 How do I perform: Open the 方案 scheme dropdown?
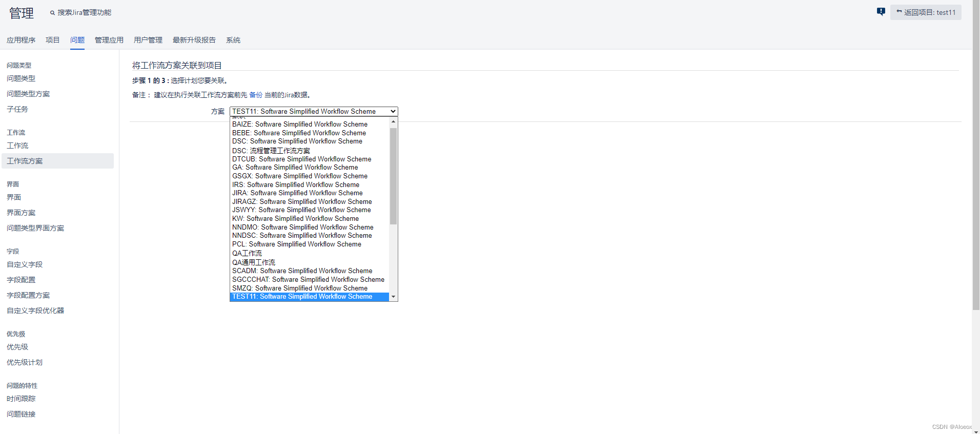[x=314, y=111]
